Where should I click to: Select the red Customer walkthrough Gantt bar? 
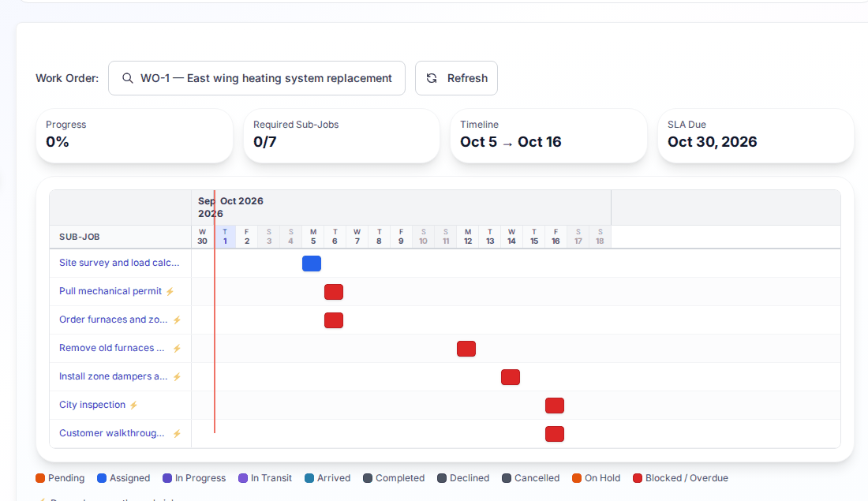(x=555, y=434)
